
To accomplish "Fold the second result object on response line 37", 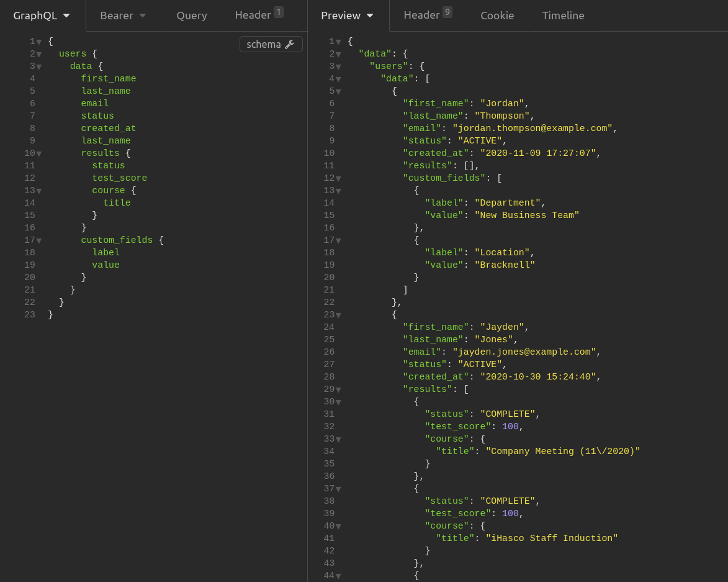I will click(x=338, y=489).
